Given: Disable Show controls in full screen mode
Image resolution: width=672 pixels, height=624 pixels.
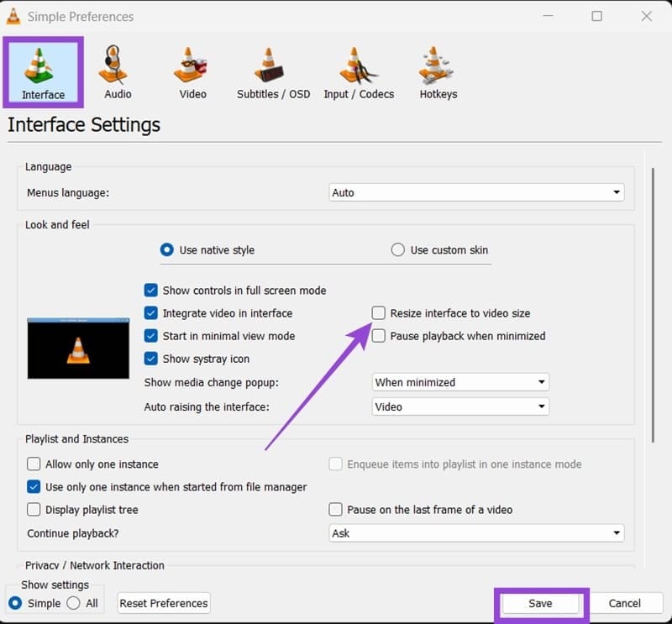Looking at the screenshot, I should 151,290.
